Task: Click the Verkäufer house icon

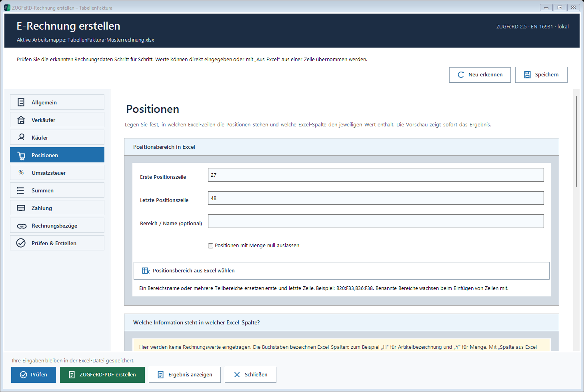Action: coord(21,120)
